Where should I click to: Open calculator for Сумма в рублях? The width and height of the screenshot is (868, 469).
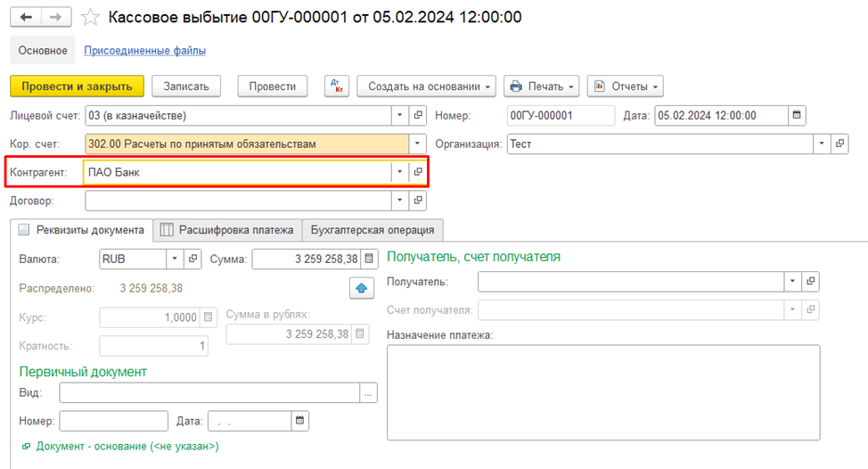(360, 333)
